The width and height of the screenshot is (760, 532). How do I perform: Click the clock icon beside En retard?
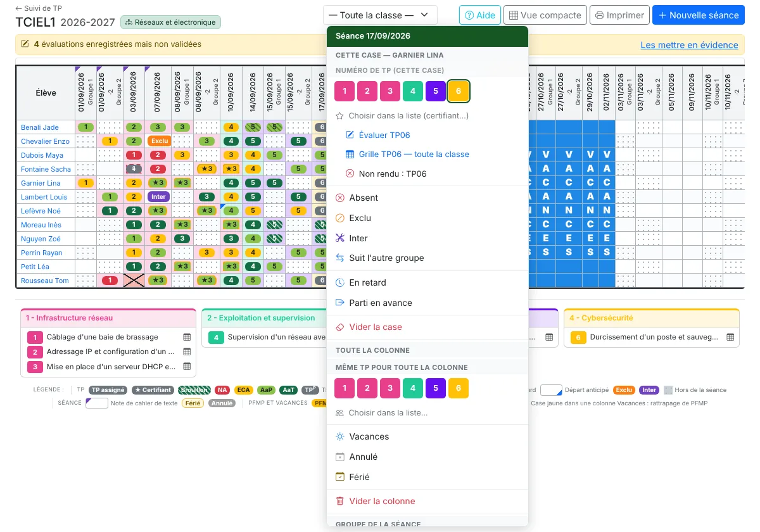(339, 282)
